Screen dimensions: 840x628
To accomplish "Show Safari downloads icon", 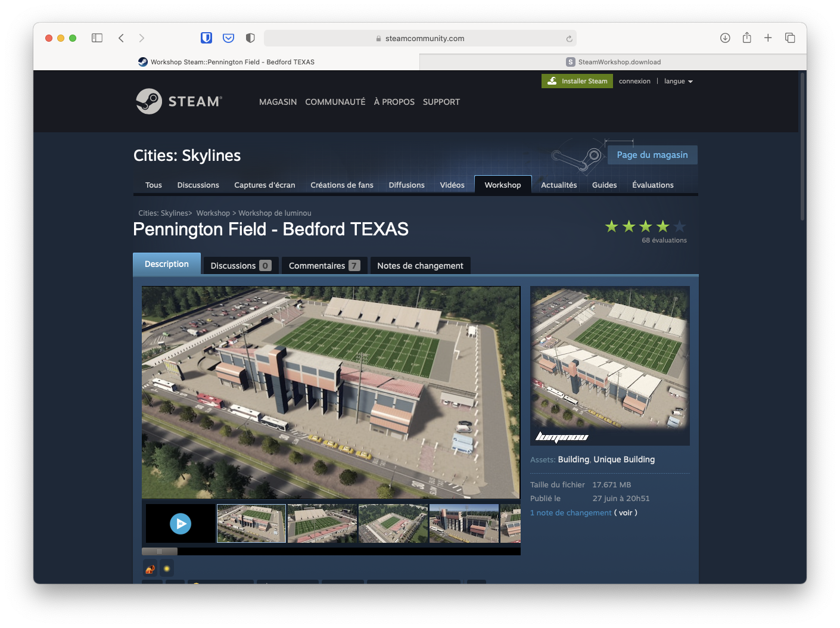I will (725, 38).
